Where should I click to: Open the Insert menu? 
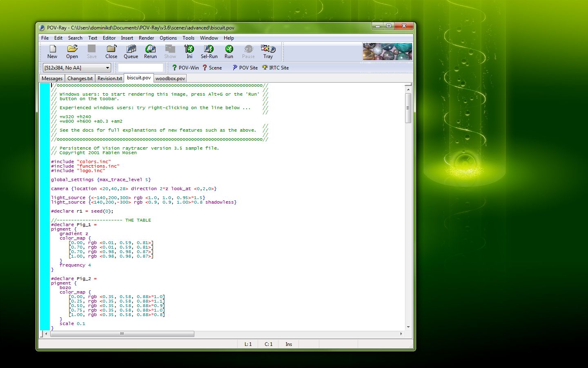point(127,38)
